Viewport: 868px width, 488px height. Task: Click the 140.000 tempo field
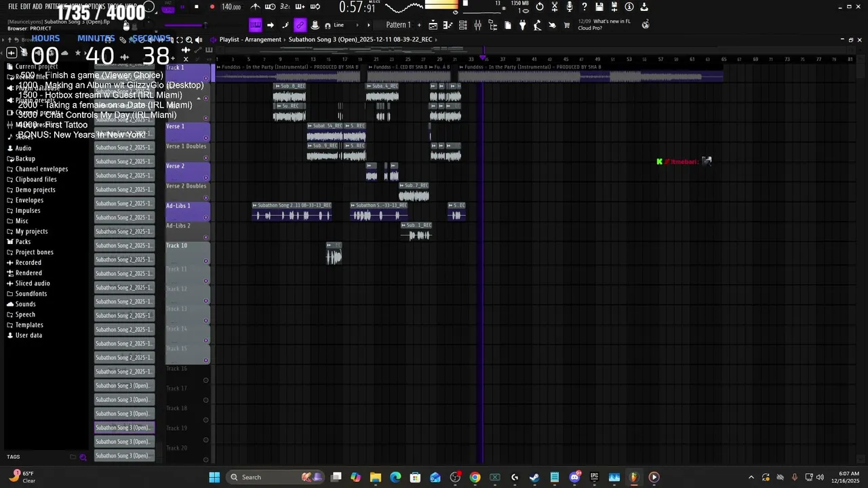click(x=231, y=7)
